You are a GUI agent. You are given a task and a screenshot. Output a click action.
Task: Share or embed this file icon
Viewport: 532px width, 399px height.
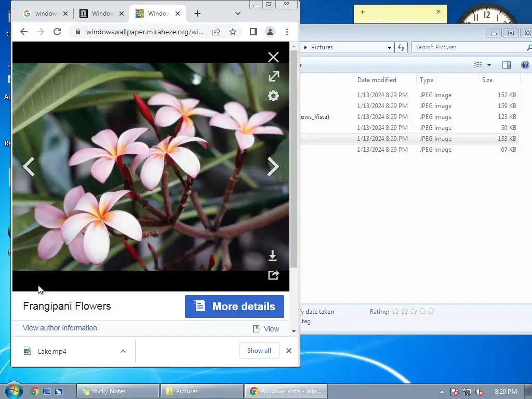tap(273, 275)
